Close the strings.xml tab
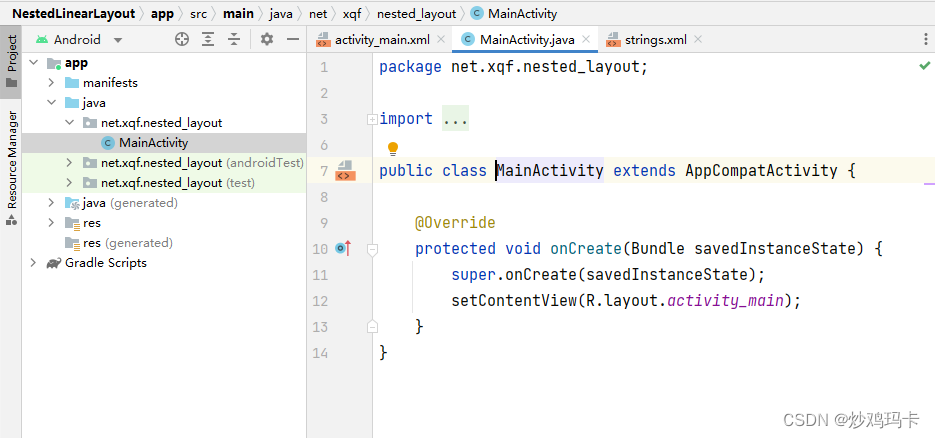 (698, 39)
